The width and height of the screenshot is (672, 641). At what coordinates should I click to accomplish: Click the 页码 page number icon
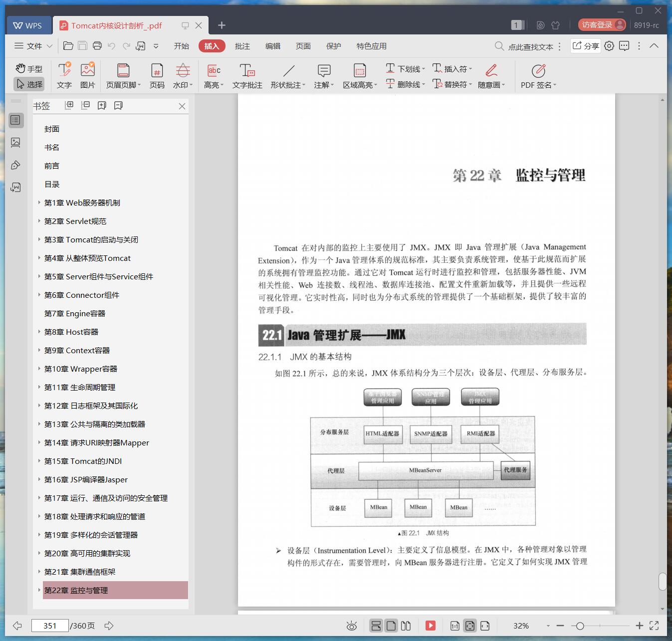pos(157,76)
